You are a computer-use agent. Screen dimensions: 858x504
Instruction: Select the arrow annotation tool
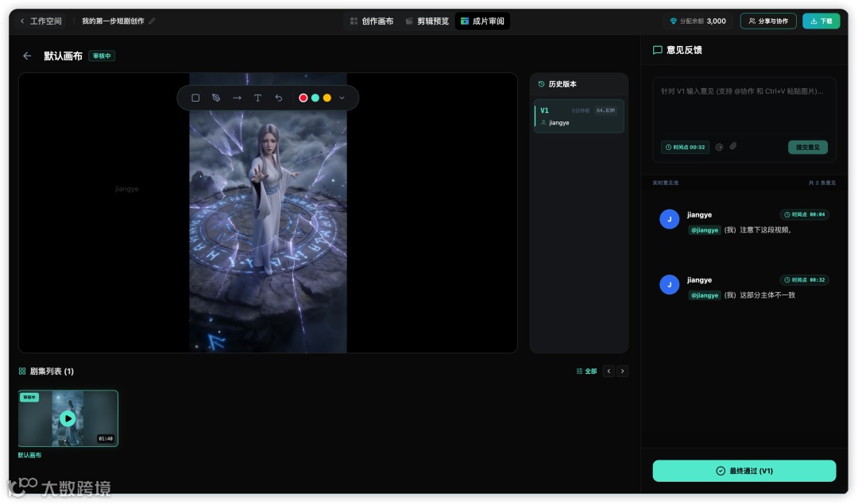[237, 98]
